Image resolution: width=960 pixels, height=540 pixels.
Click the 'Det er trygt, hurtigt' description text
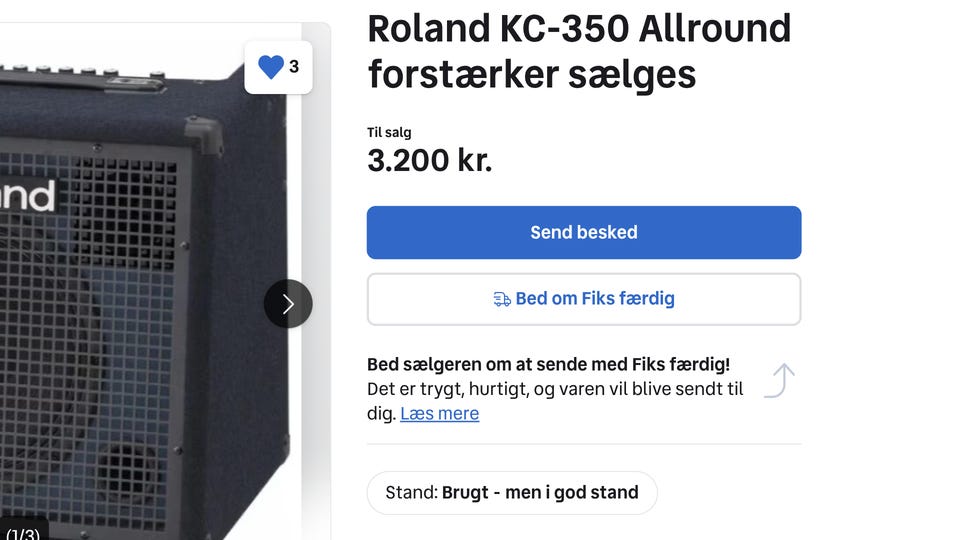(x=555, y=389)
